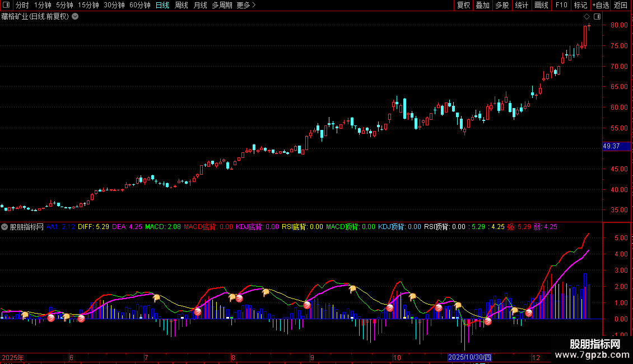Open the 统计 statistics tool
The height and width of the screenshot is (364, 633).
point(522,5)
